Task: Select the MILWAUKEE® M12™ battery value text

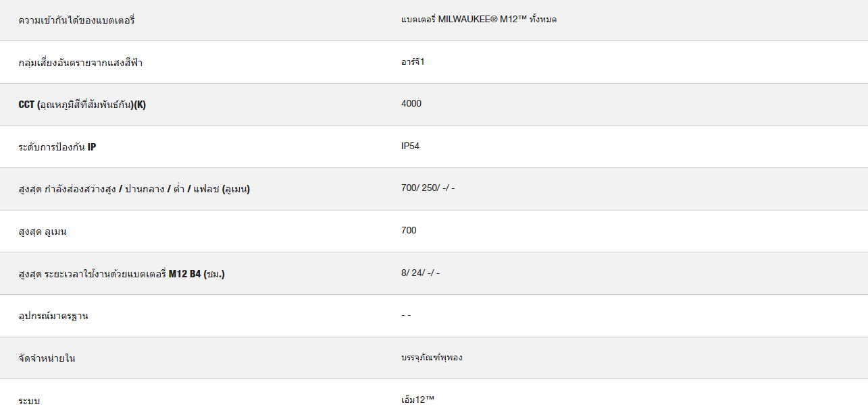Action: [479, 19]
